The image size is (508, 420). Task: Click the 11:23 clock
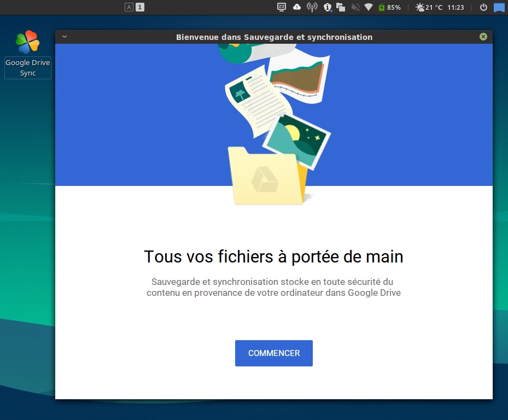coord(455,7)
